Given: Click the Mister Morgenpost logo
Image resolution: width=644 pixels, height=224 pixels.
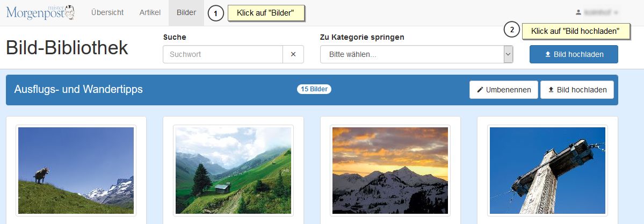Looking at the screenshot, I should 40,13.
